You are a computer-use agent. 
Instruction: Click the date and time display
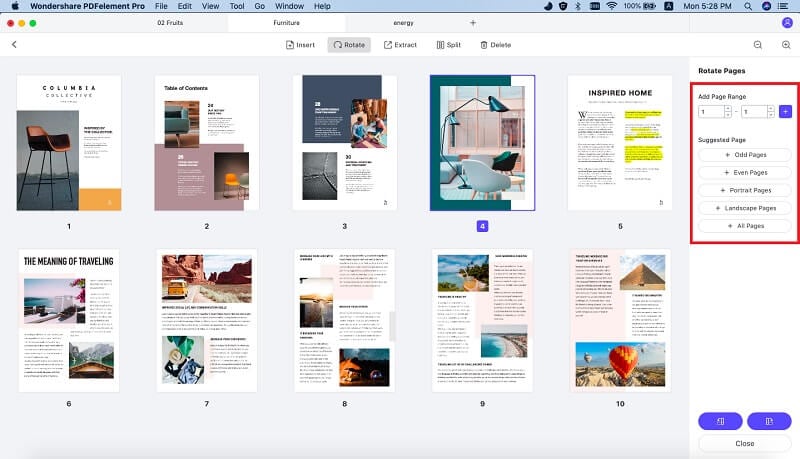tap(707, 6)
